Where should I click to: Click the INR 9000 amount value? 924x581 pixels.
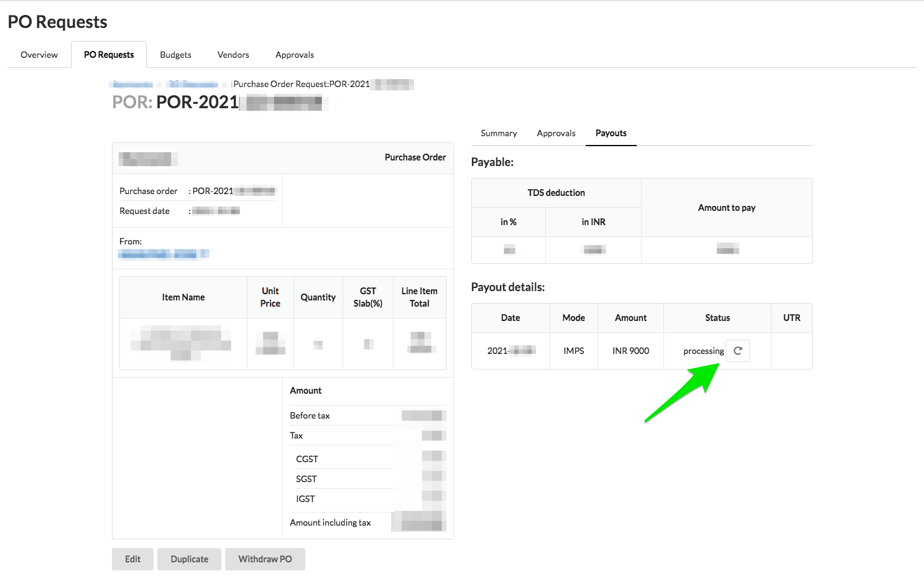631,350
